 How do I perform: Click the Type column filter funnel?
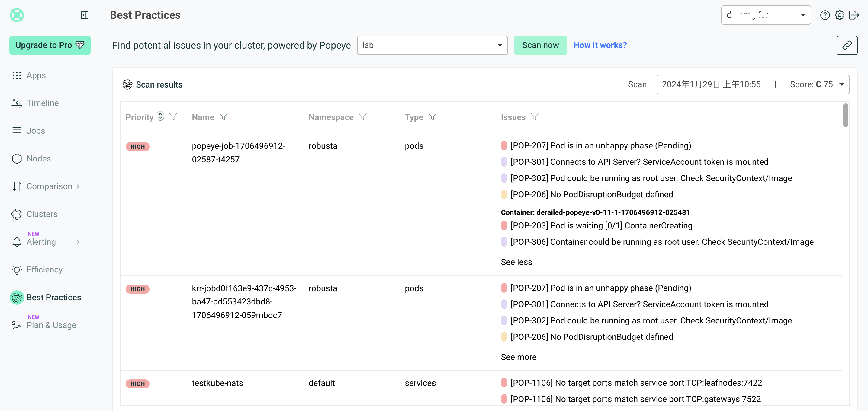(432, 117)
